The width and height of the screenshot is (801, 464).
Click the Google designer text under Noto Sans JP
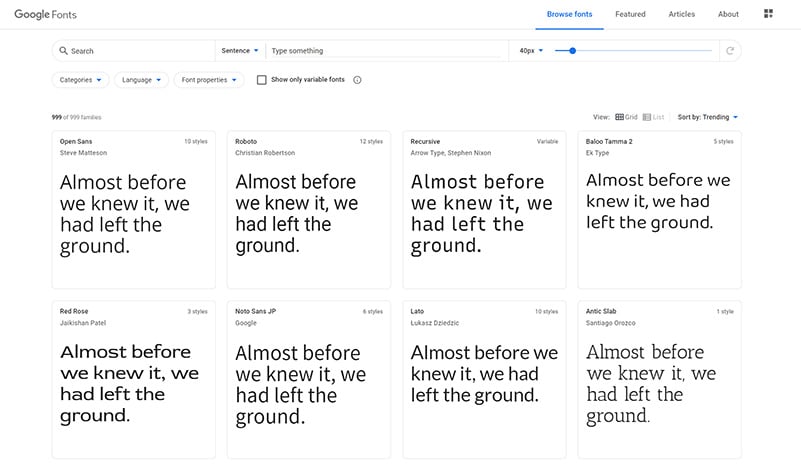tap(246, 323)
